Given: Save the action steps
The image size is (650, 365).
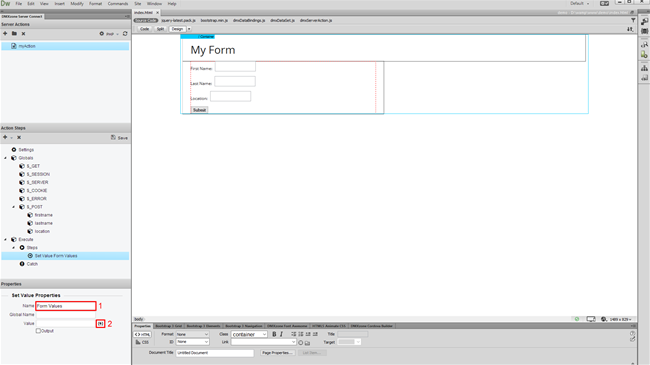Looking at the screenshot, I should [x=119, y=137].
